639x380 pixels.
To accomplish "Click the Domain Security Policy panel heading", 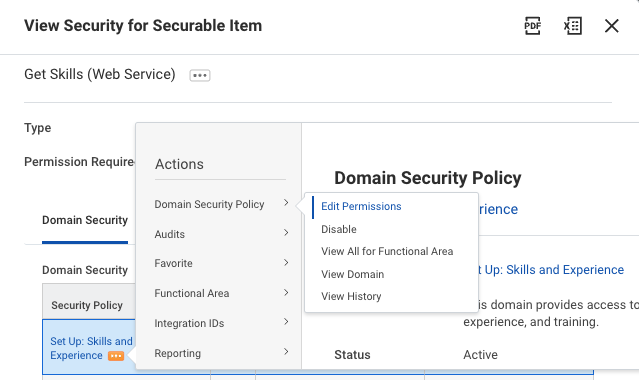I will pos(427,178).
